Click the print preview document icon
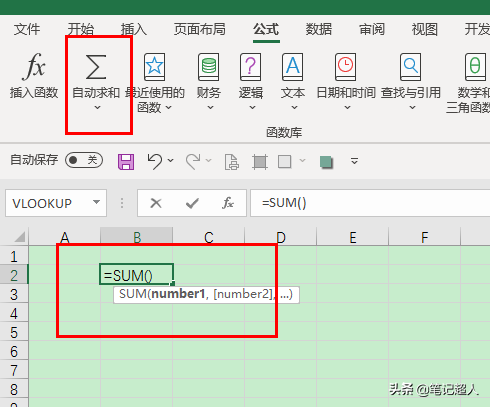The height and width of the screenshot is (407, 490). [x=232, y=162]
